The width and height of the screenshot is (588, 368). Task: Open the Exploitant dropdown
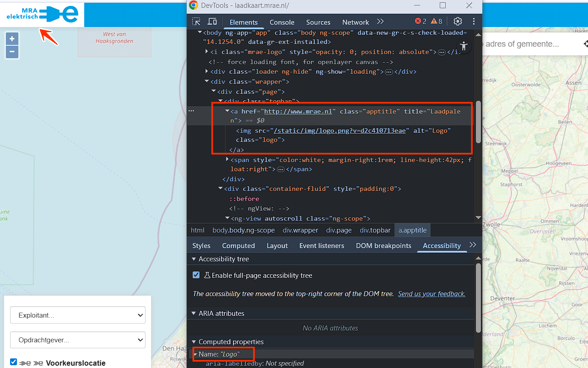tap(78, 315)
